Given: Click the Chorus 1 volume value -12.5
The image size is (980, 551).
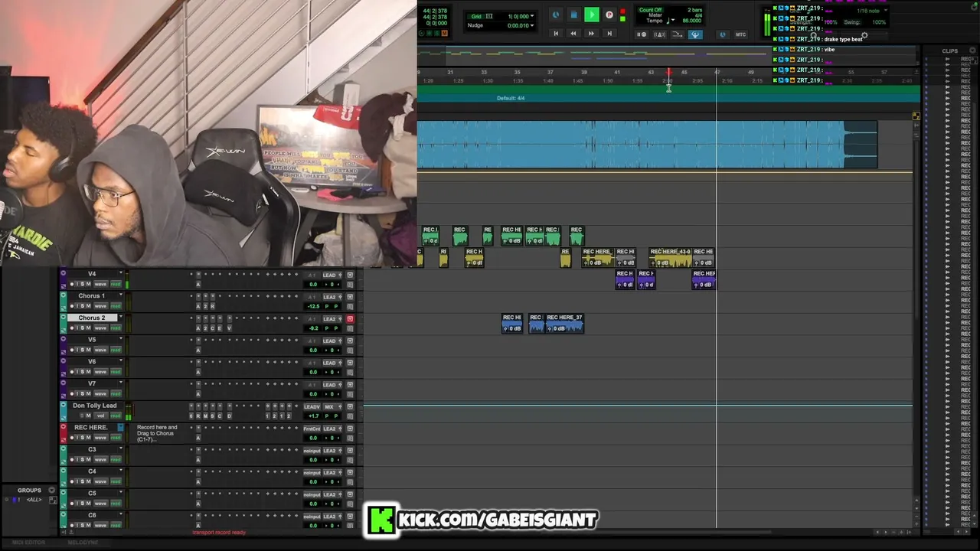Looking at the screenshot, I should pos(312,306).
